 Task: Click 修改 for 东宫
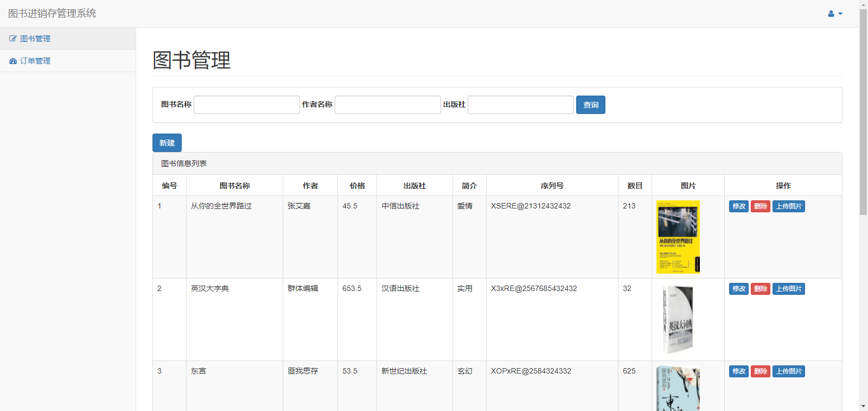click(x=739, y=371)
